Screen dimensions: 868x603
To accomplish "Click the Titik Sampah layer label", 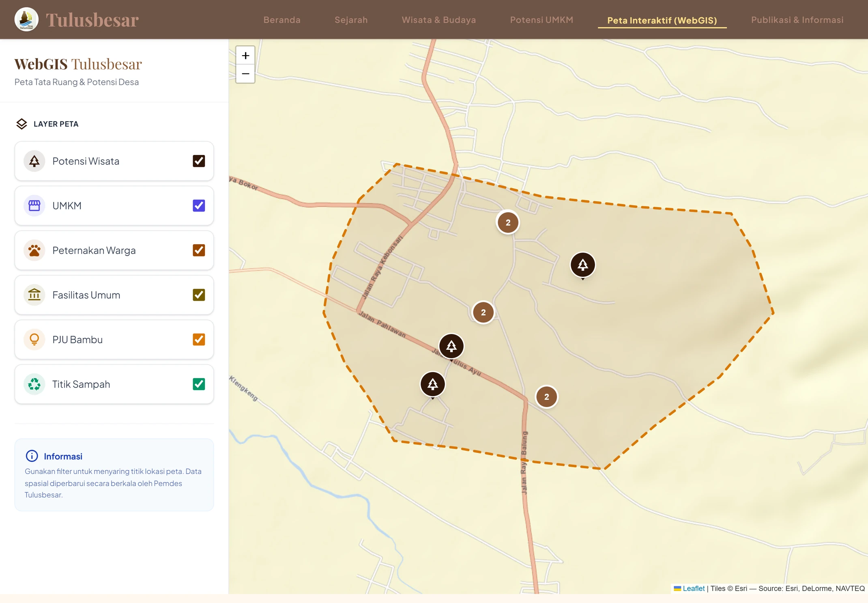I will (x=81, y=384).
